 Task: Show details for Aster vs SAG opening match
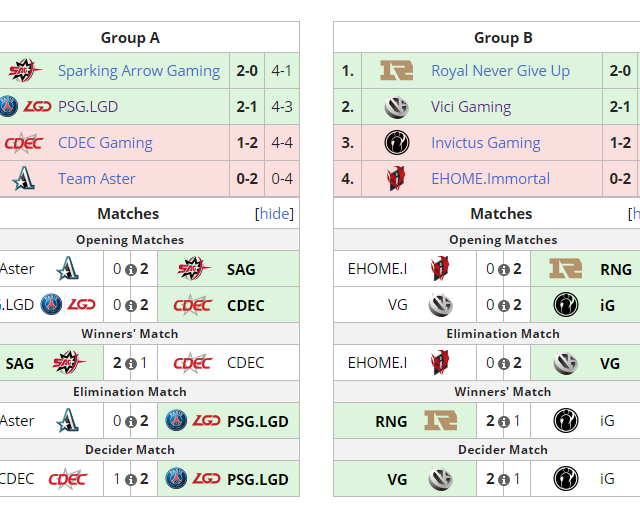coord(131,270)
